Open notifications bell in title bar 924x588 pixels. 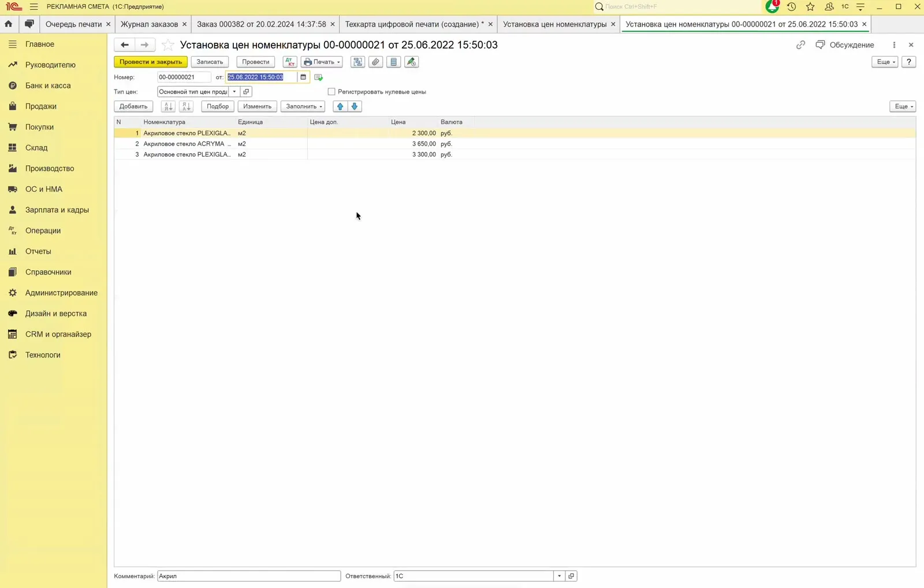(772, 6)
